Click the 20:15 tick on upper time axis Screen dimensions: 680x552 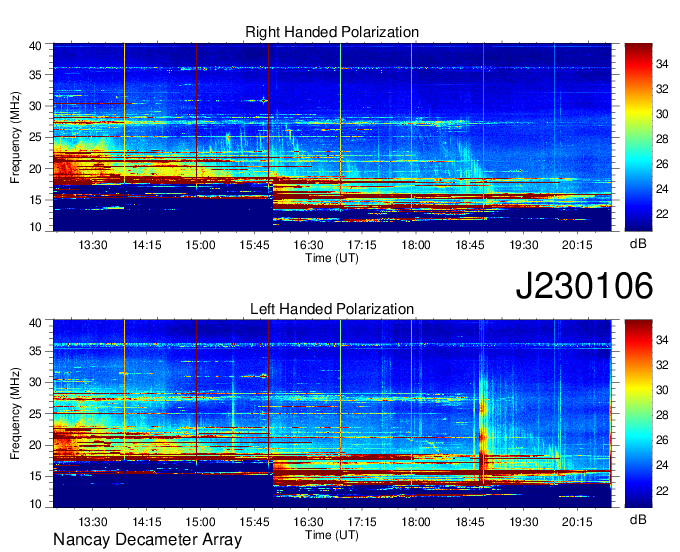coord(577,245)
